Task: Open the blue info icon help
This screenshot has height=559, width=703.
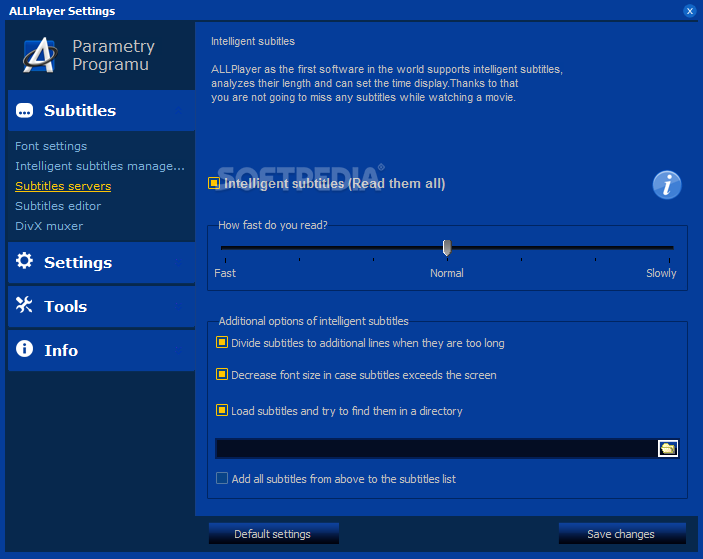Action: click(667, 185)
